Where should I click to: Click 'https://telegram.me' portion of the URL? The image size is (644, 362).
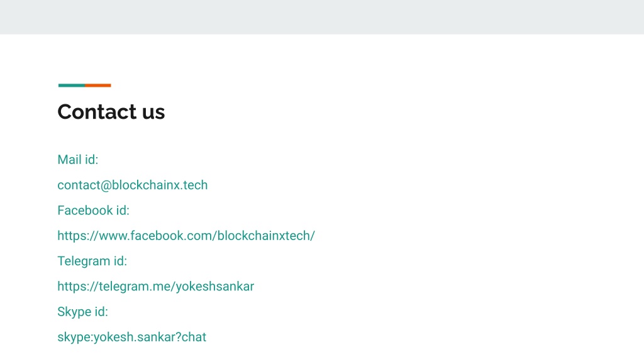pyautogui.click(x=114, y=287)
